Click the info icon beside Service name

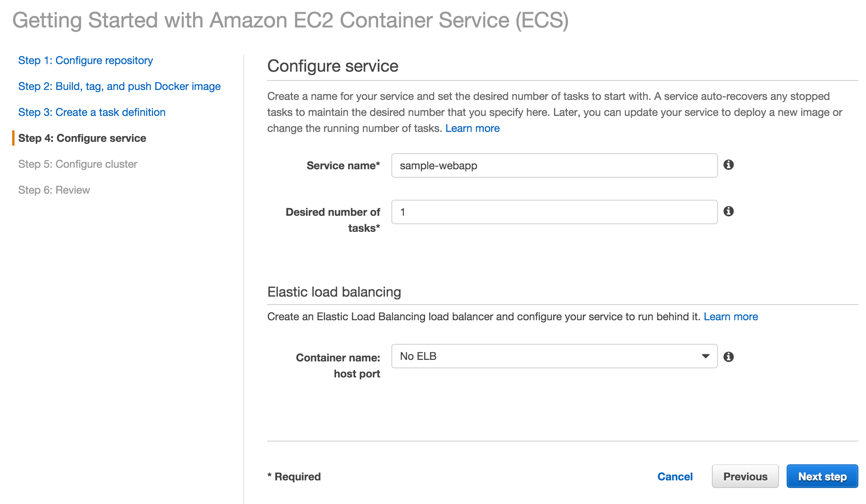click(x=729, y=165)
